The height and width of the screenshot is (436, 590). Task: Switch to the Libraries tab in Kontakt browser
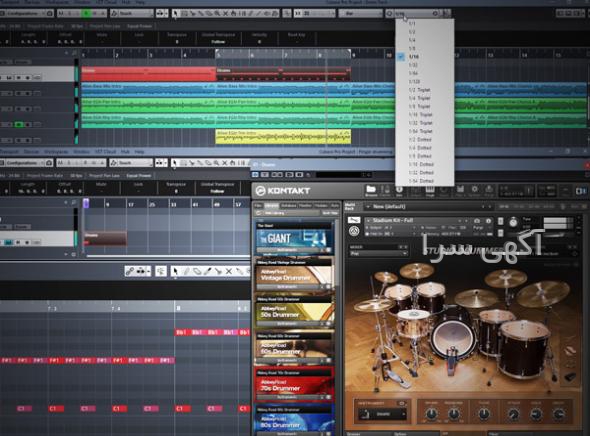pos(271,205)
